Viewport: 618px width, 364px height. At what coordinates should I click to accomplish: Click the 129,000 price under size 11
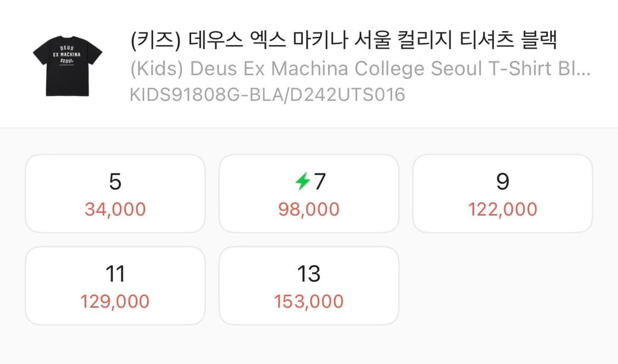115,301
